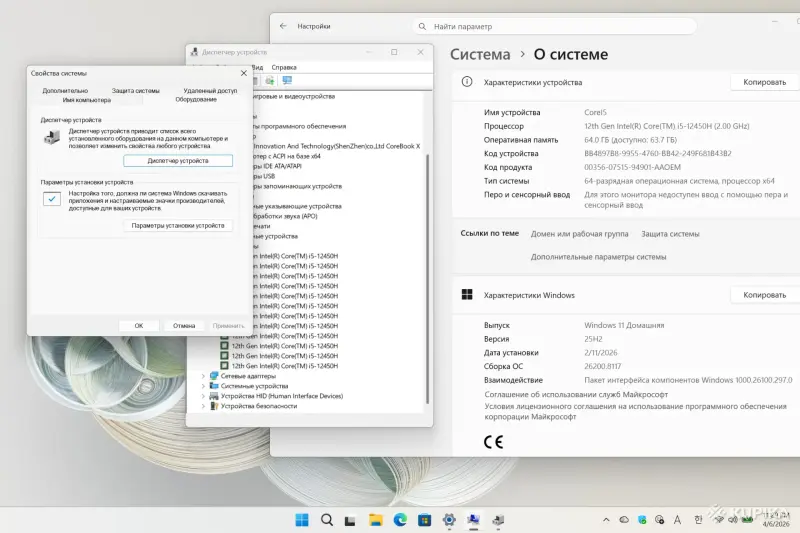800x533 pixels.
Task: Select the 00356-07515-94901-AAOEM product code
Action: coord(632,167)
